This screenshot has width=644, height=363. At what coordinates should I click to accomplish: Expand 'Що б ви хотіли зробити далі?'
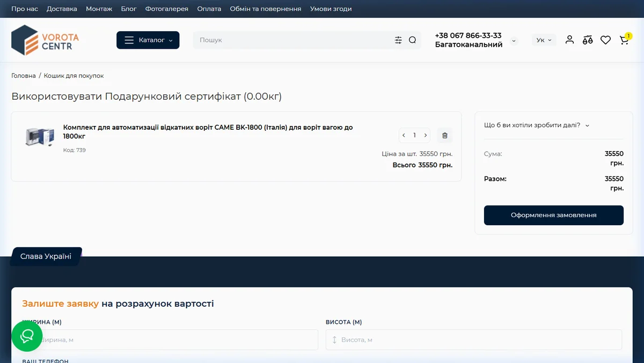point(537,125)
